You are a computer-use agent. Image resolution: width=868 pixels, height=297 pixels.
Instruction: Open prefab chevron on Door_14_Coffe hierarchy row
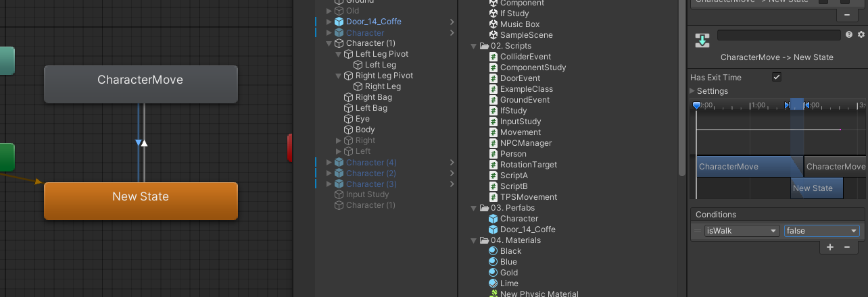(452, 22)
